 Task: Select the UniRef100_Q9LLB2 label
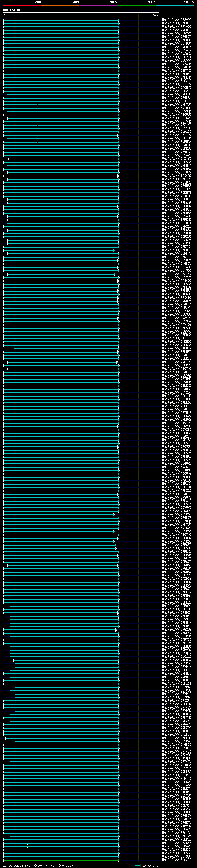click(x=176, y=94)
